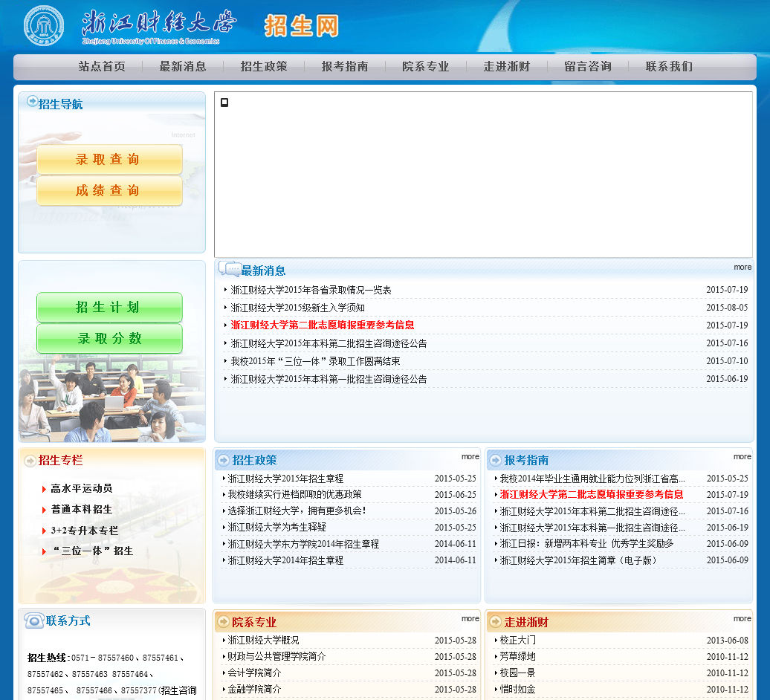Select 高水平运动员 in 招生专栏 list
This screenshot has height=700, width=770.
click(82, 488)
